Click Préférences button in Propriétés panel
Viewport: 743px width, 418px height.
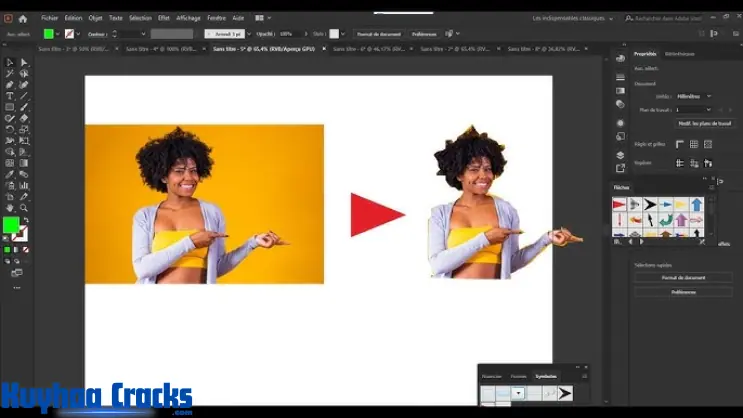[683, 292]
